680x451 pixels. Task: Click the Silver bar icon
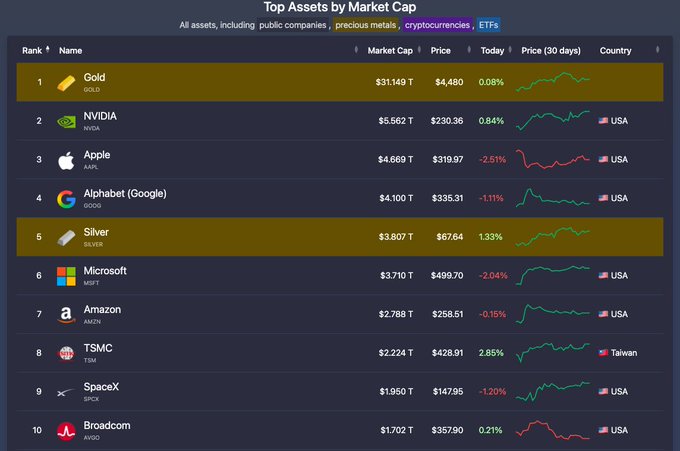click(66, 238)
